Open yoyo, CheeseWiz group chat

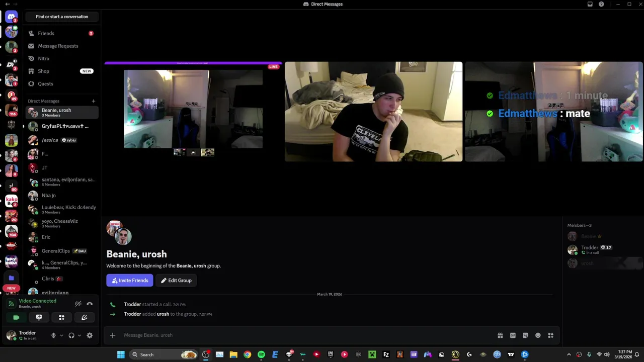tap(62, 223)
